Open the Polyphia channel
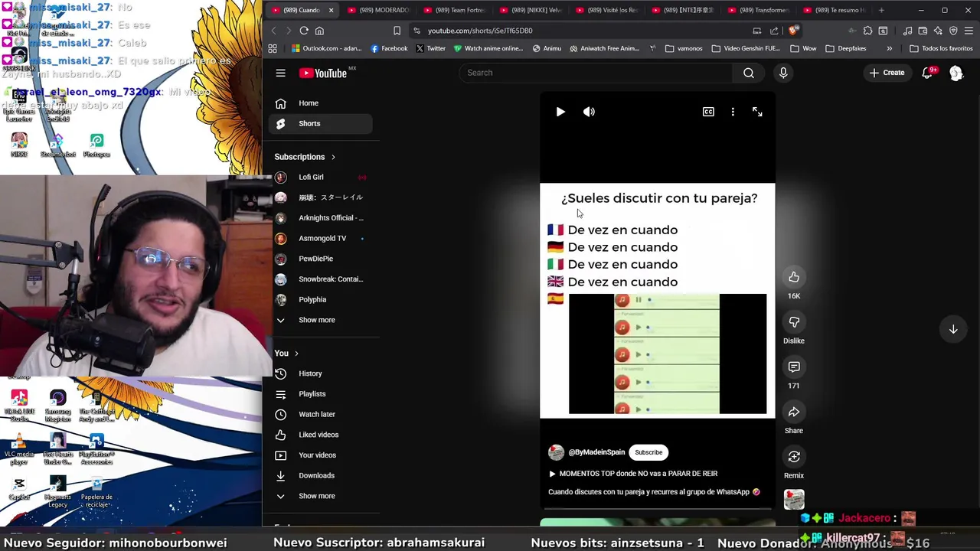 tap(320, 299)
